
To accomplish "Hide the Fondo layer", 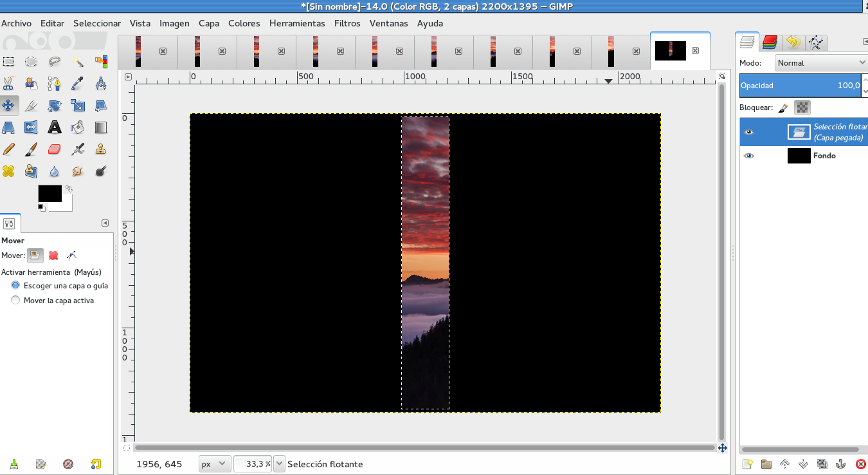I will 748,156.
